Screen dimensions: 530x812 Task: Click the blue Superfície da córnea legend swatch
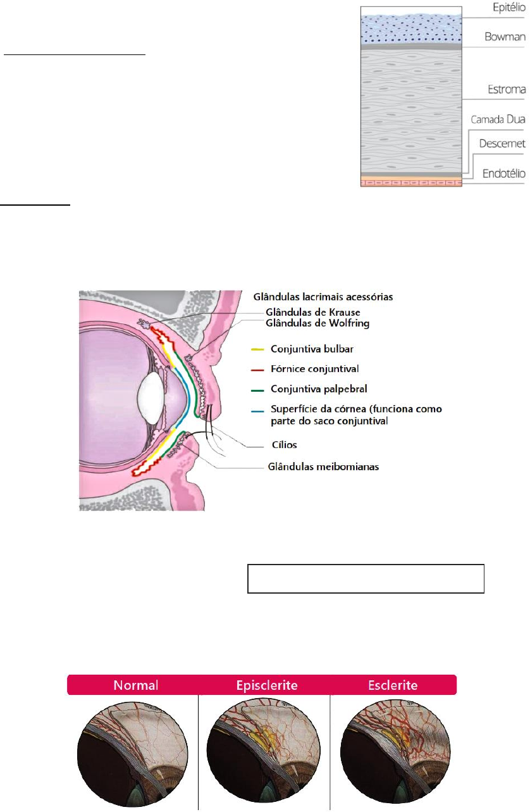coord(257,410)
